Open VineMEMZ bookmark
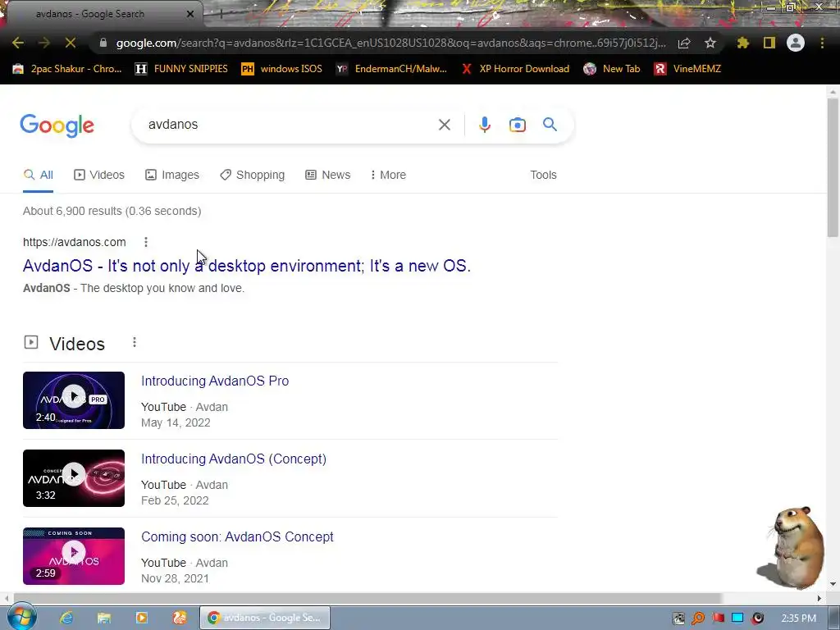Image resolution: width=840 pixels, height=630 pixels. pos(687,69)
